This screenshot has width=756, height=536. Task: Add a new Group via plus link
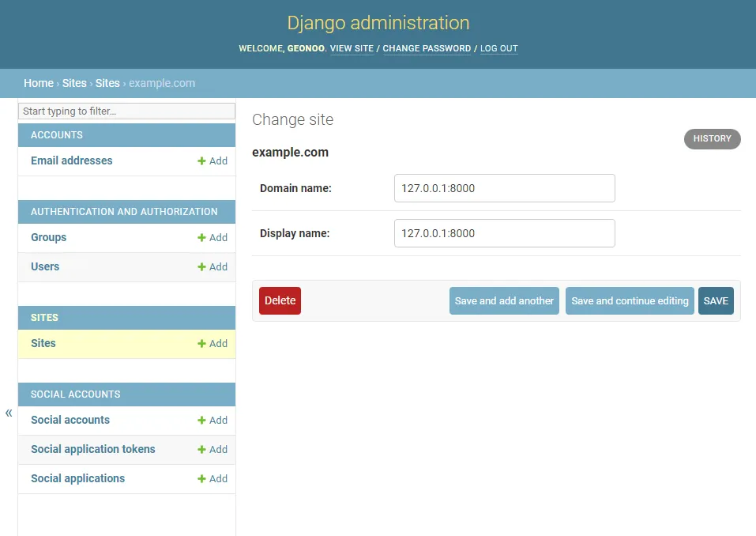(213, 238)
